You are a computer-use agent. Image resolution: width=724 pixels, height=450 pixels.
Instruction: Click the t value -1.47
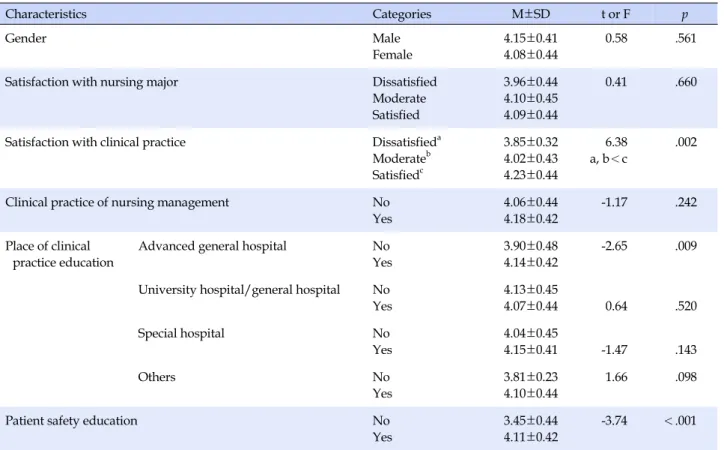click(614, 350)
